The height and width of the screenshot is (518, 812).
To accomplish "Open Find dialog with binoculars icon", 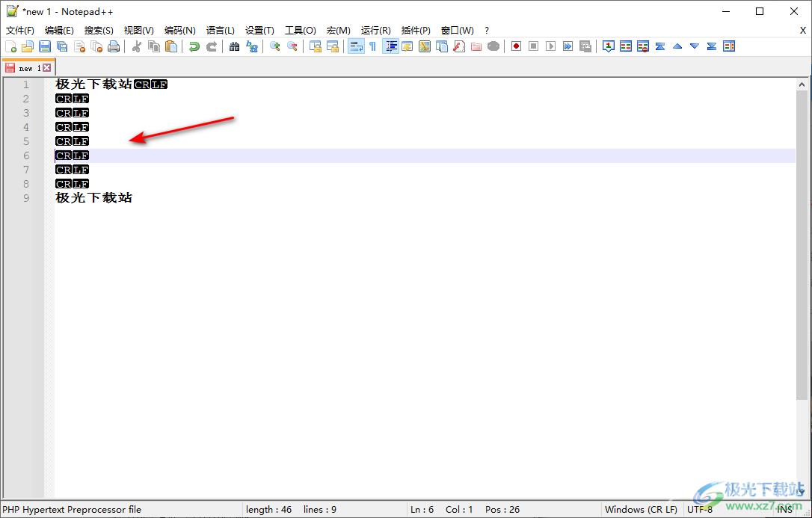I will click(234, 46).
